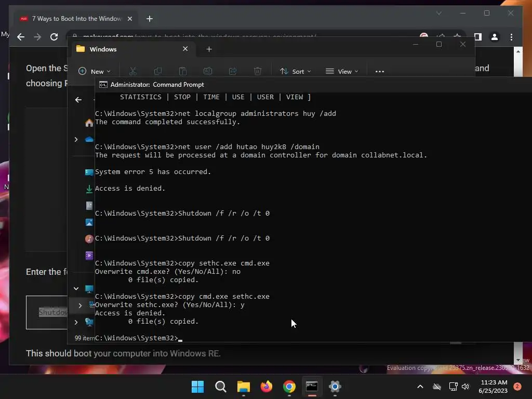
Task: Open notification badge with 2 alerts
Action: pyautogui.click(x=517, y=387)
